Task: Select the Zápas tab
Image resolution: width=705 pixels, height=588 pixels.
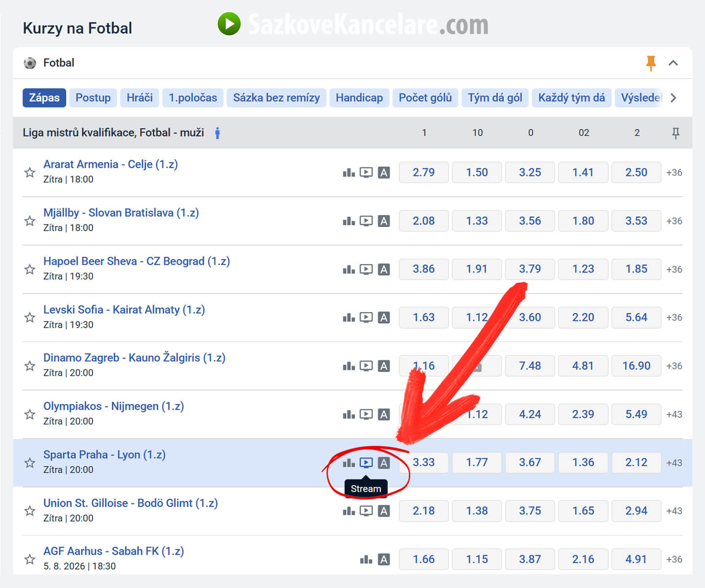Action: (44, 98)
